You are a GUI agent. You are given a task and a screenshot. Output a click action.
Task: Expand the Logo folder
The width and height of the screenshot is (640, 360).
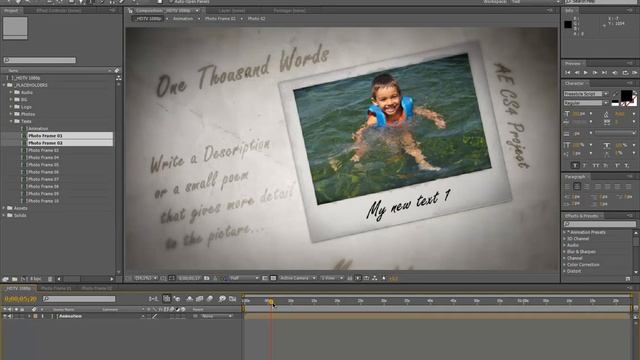point(11,107)
